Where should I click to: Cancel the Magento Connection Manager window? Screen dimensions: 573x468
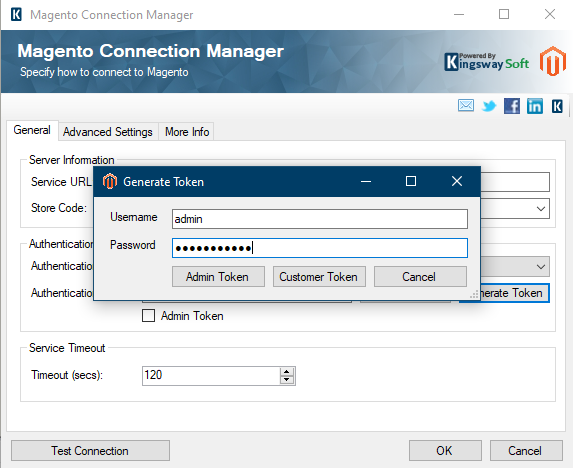[526, 450]
